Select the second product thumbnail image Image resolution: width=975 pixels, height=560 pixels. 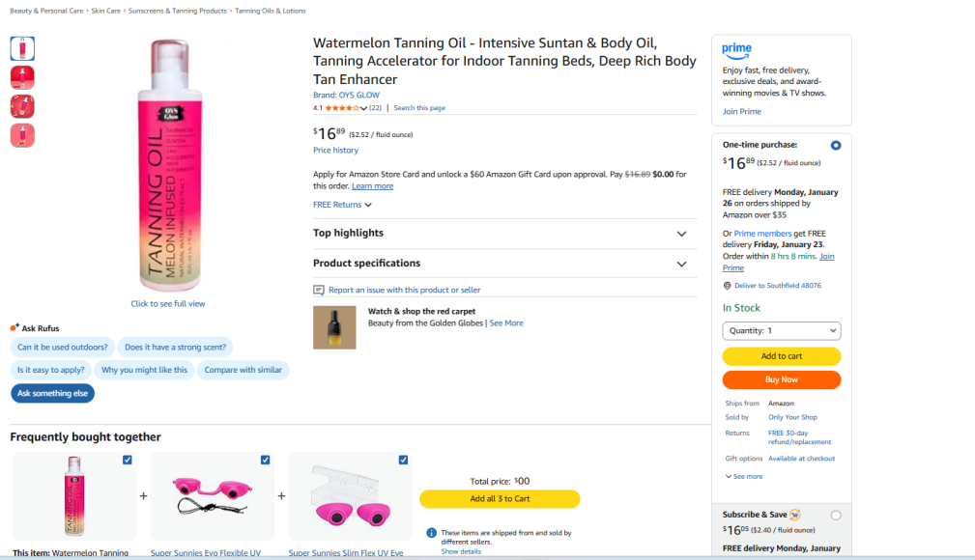(22, 77)
